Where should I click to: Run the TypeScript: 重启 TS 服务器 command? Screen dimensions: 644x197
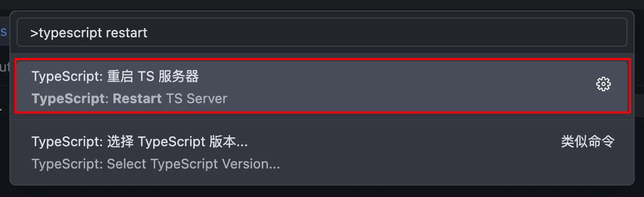[322, 87]
